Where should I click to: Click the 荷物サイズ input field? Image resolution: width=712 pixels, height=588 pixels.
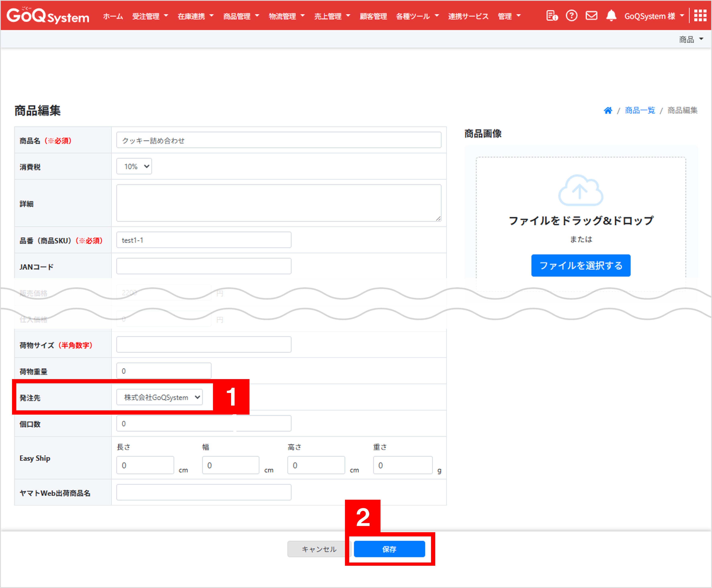203,344
